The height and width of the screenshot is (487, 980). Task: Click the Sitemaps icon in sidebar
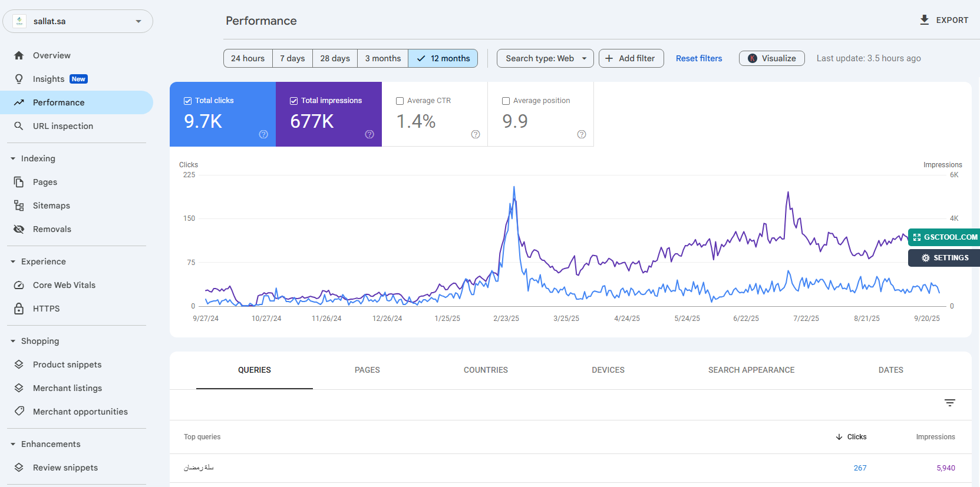tap(19, 206)
